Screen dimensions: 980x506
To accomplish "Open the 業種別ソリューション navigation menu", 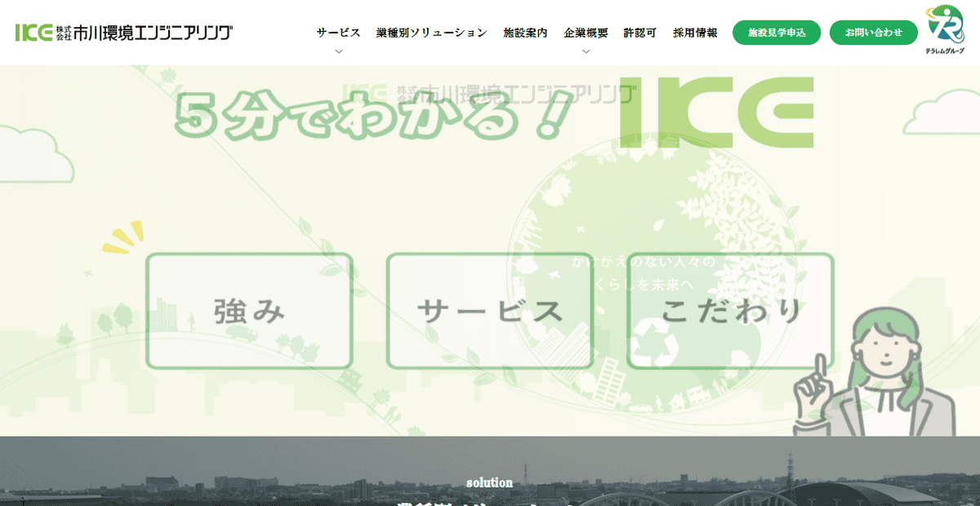I will pyautogui.click(x=430, y=33).
